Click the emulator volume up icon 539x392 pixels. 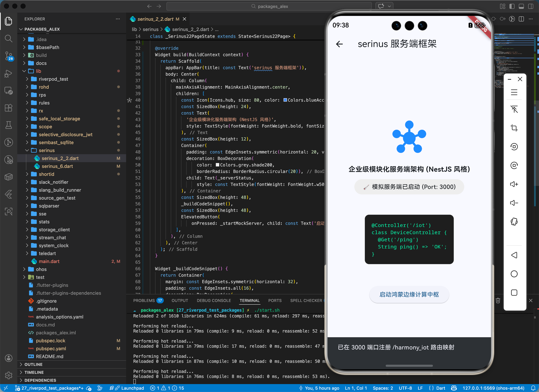[514, 184]
